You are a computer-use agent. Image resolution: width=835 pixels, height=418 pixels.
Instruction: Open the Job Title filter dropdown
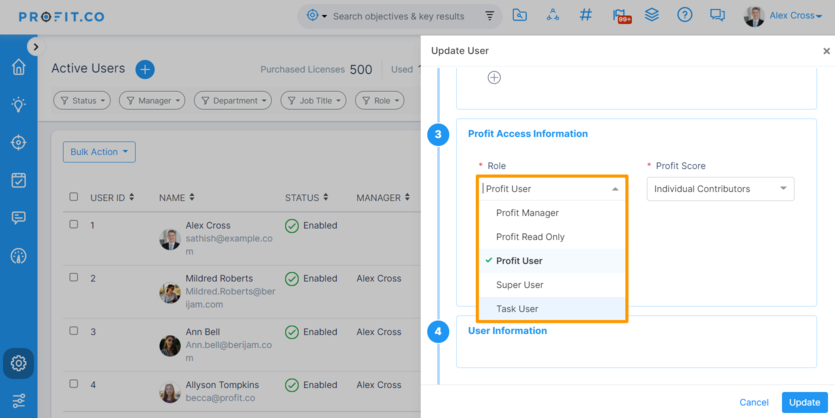tap(313, 101)
